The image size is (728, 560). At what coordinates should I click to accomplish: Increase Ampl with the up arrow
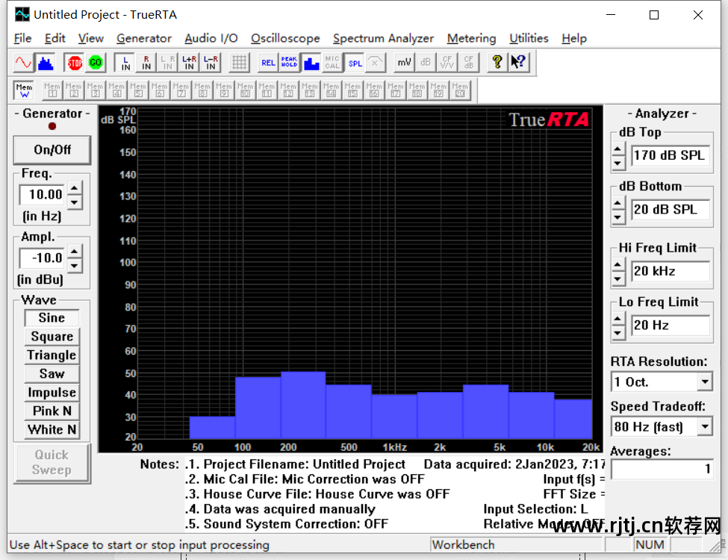tap(74, 251)
